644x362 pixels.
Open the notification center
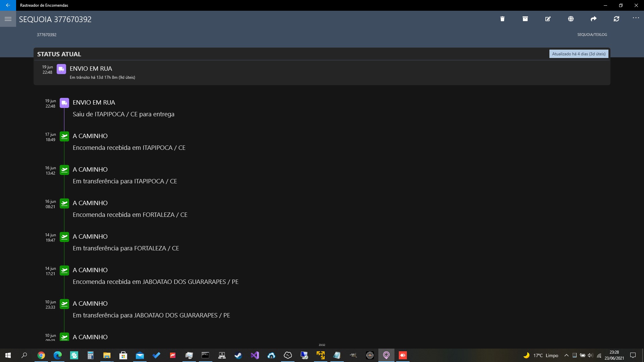tap(633, 355)
